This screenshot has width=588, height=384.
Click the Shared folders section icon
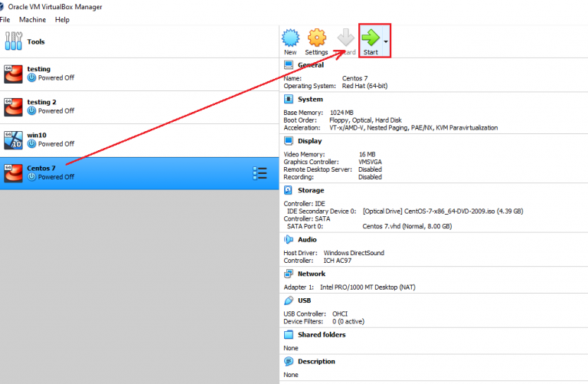(x=289, y=334)
